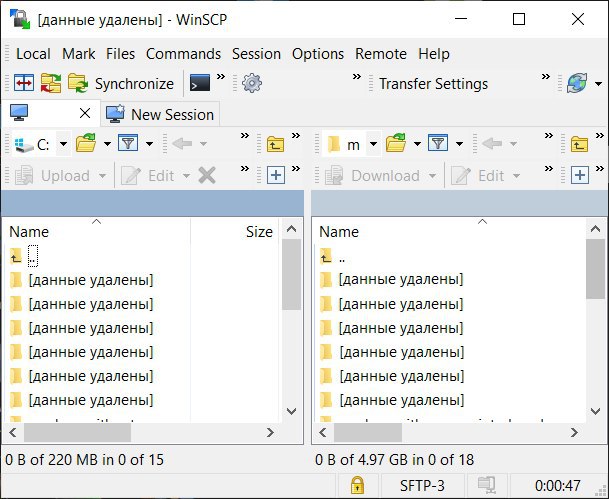Click the local Delete X icon

(x=207, y=176)
